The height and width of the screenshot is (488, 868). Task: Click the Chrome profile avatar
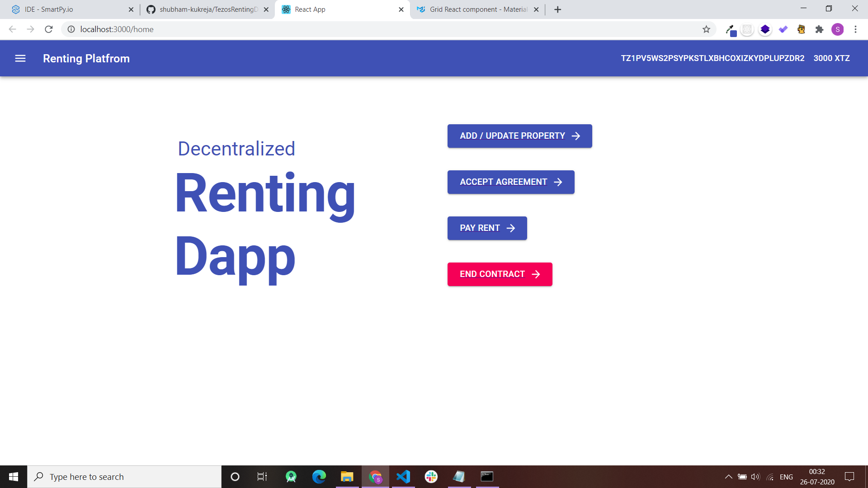(x=837, y=29)
